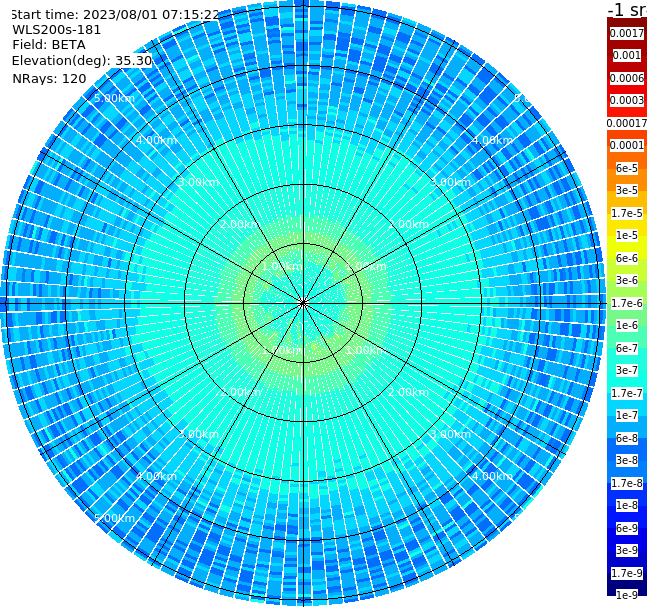The width and height of the screenshot is (647, 607).
Task: Select the 3e-7 colorbar value
Action: tap(627, 370)
